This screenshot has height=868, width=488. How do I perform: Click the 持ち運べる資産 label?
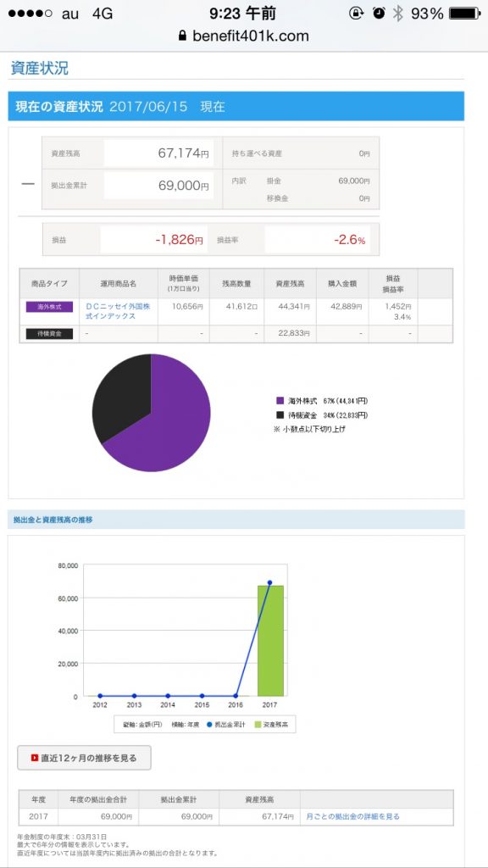click(x=257, y=153)
